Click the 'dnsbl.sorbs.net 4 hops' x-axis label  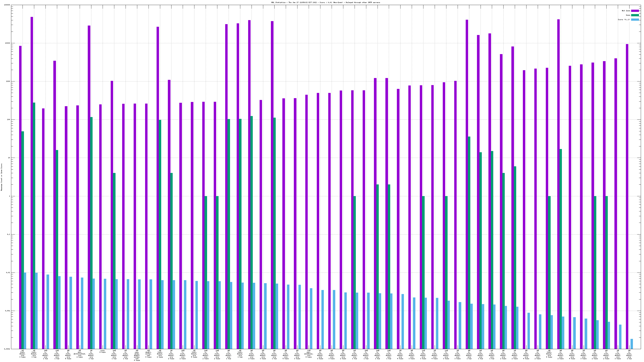149,354
